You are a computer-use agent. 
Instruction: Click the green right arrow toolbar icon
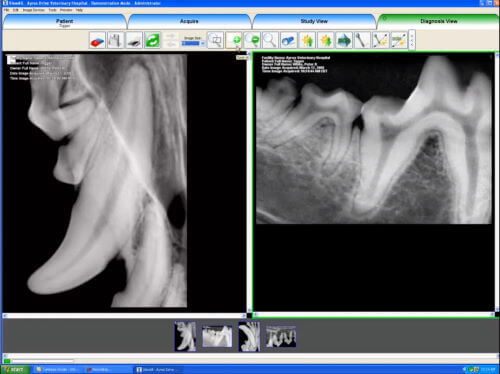click(x=344, y=40)
